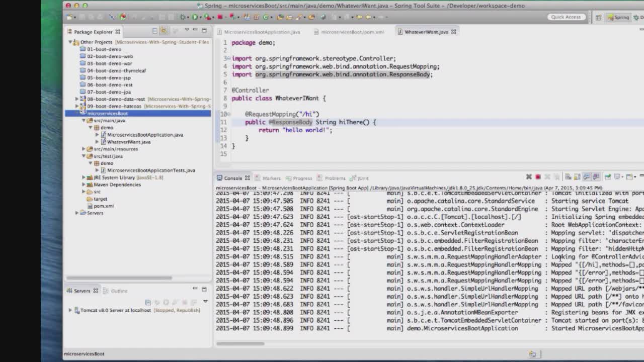Open WhateverIWant.java in Package Explorer
This screenshot has width=644, height=362.
[x=128, y=142]
